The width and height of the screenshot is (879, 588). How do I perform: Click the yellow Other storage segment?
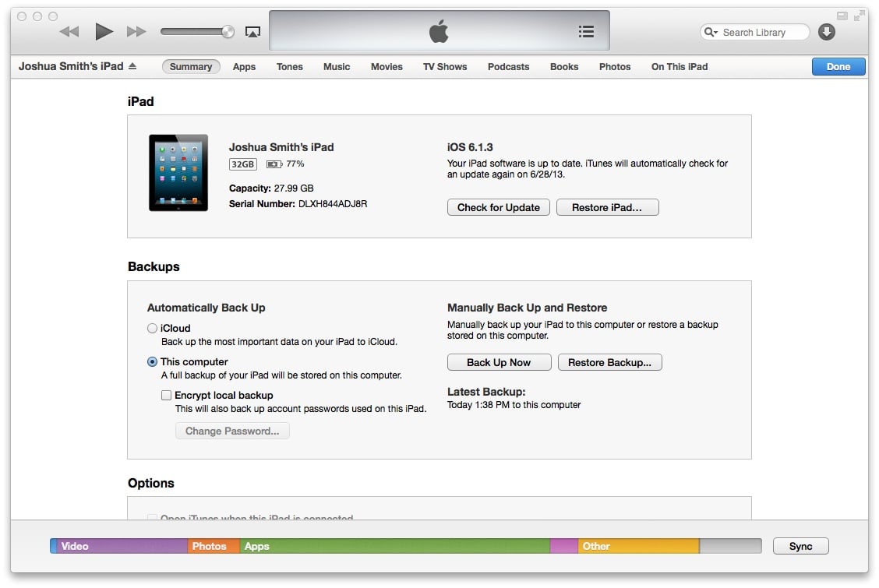tap(638, 546)
